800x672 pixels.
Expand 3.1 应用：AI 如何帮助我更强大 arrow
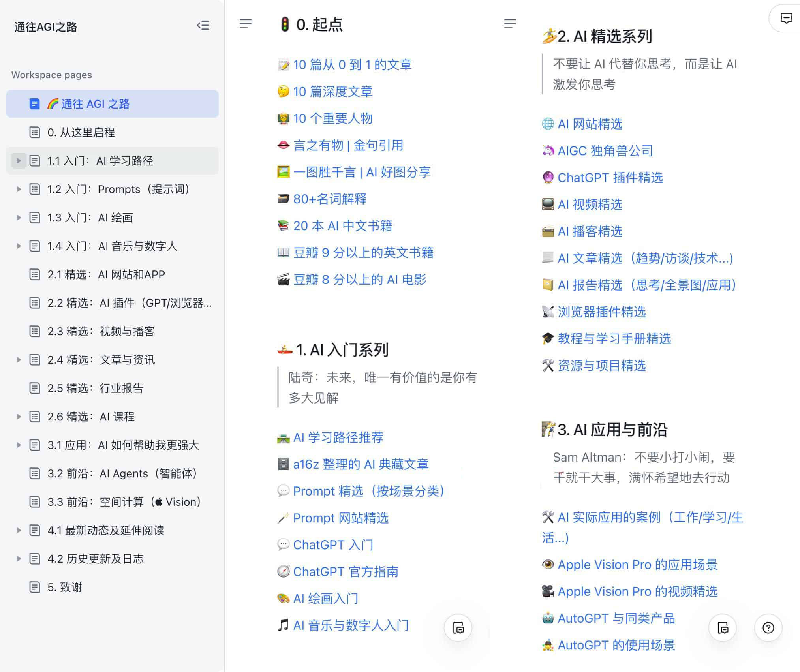pyautogui.click(x=19, y=445)
